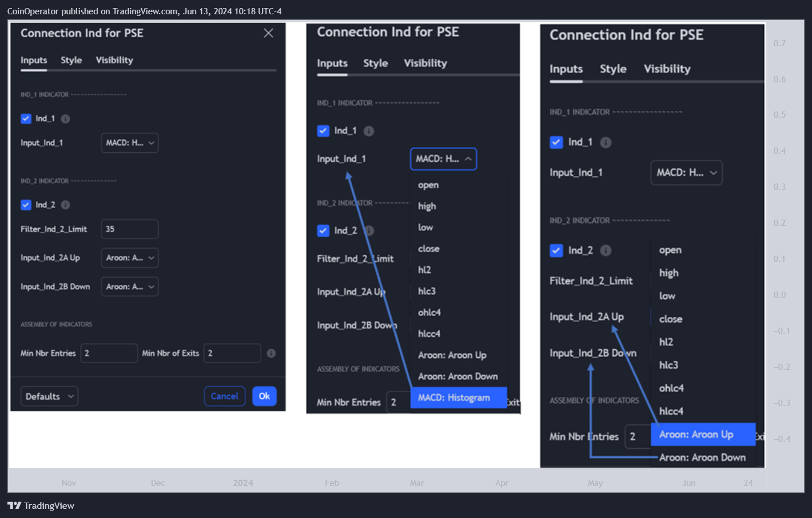Viewport: 812px width, 518px height.
Task: Toggle Ind_2 checkbox in middle dialog
Action: (x=323, y=230)
